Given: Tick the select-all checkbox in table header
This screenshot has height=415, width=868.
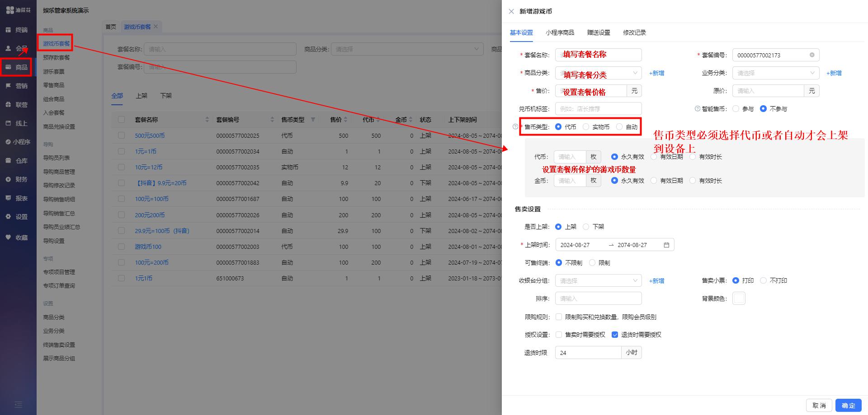Looking at the screenshot, I should tap(121, 120).
